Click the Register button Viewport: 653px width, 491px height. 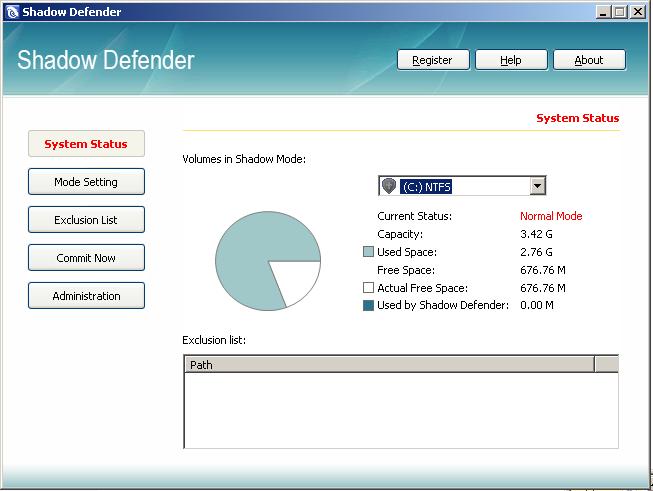tap(433, 60)
